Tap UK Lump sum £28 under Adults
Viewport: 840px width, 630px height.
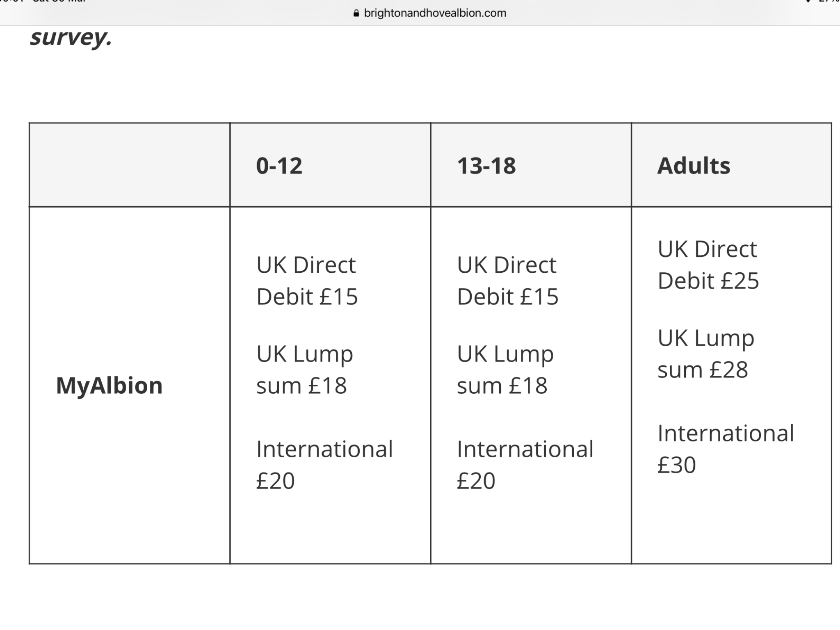[x=706, y=354]
